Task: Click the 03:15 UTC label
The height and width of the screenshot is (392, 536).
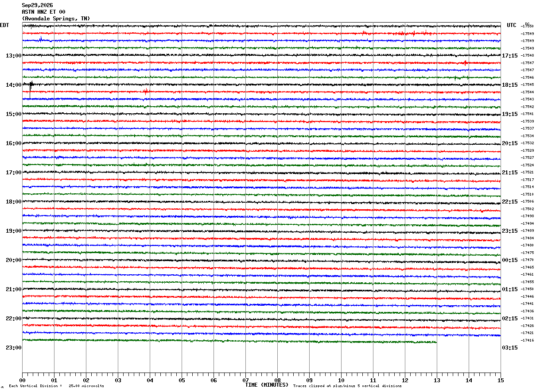Action: click(509, 348)
